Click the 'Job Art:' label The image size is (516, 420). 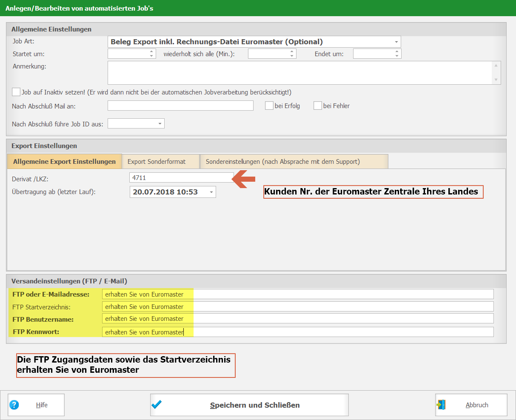point(23,41)
